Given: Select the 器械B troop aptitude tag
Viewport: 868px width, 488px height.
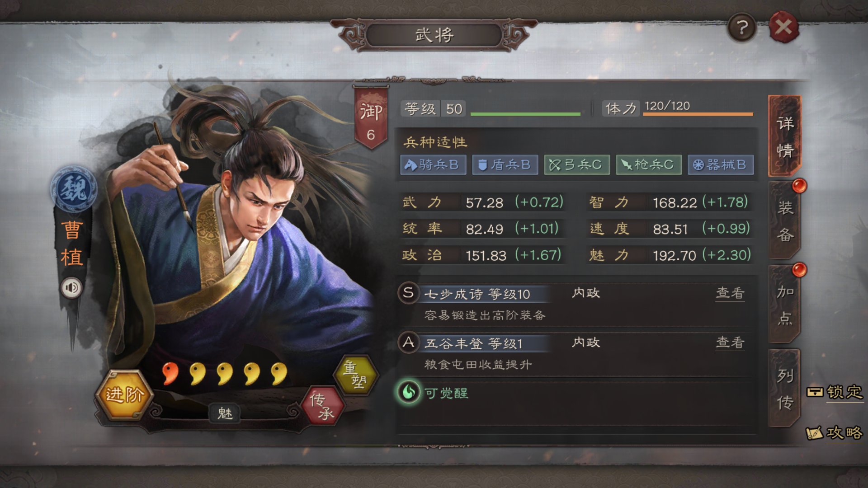Looking at the screenshot, I should click(721, 165).
